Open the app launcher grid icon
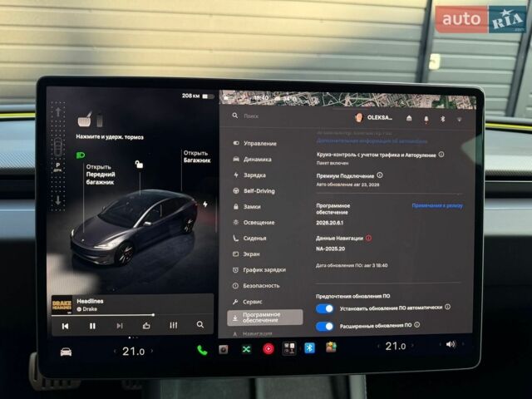The image size is (532, 399). tap(289, 348)
